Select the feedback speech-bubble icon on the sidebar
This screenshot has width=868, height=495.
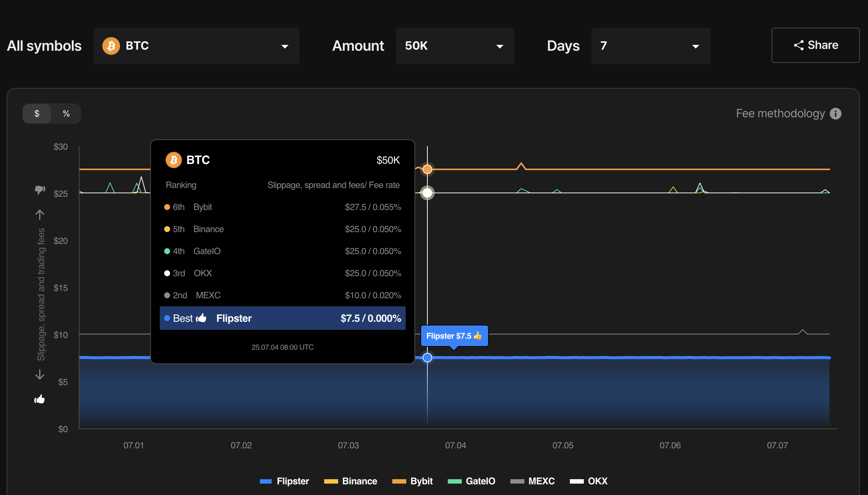point(39,190)
